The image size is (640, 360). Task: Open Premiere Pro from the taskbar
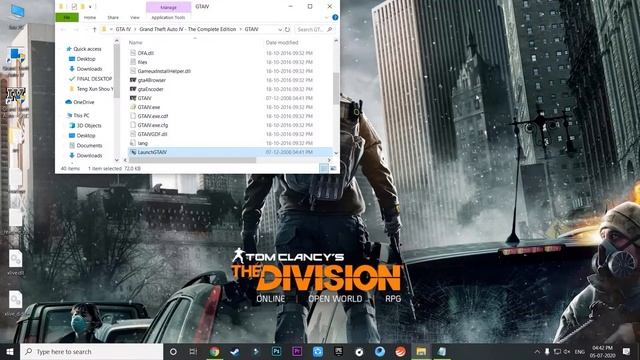[297, 351]
